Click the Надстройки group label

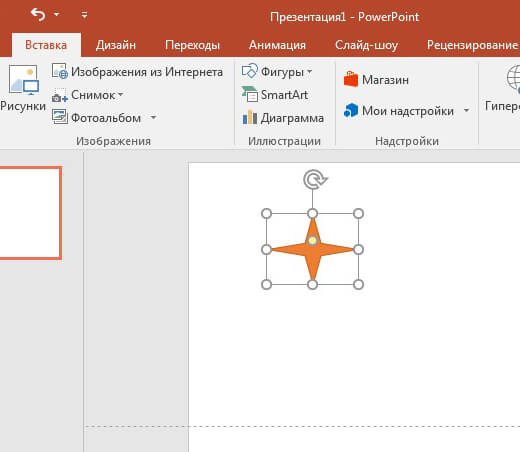click(407, 141)
